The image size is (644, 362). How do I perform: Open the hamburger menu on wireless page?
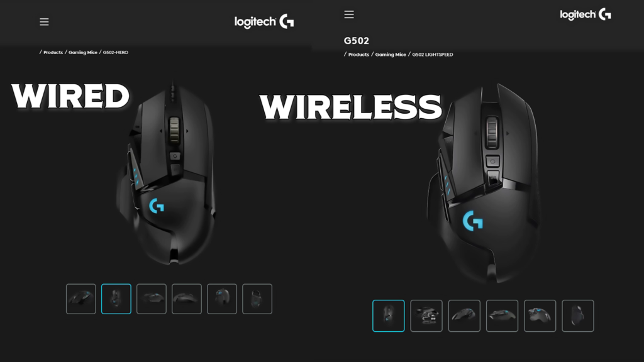pos(348,14)
